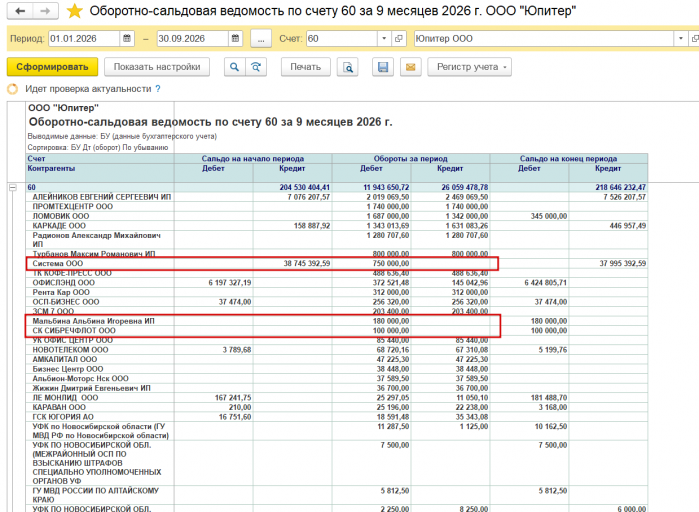Screen dimensions: 699x512
Task: Click the Контрагенты column header
Action: 51,168
